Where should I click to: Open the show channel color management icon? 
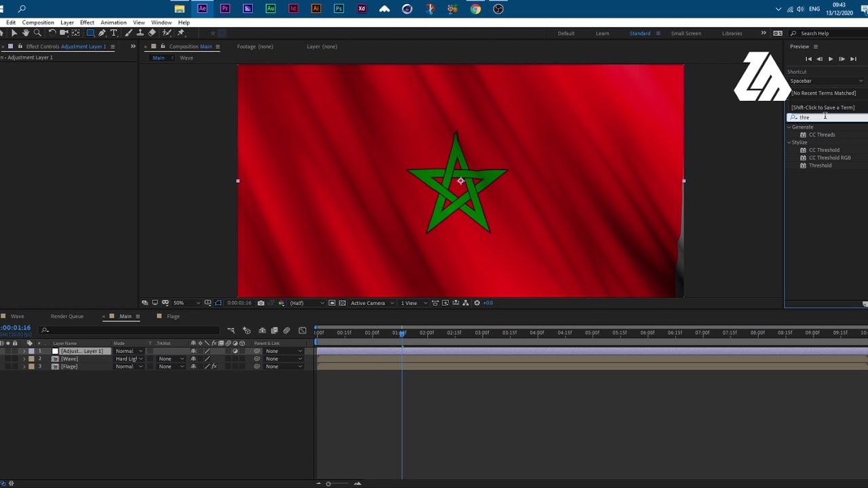pyautogui.click(x=281, y=303)
